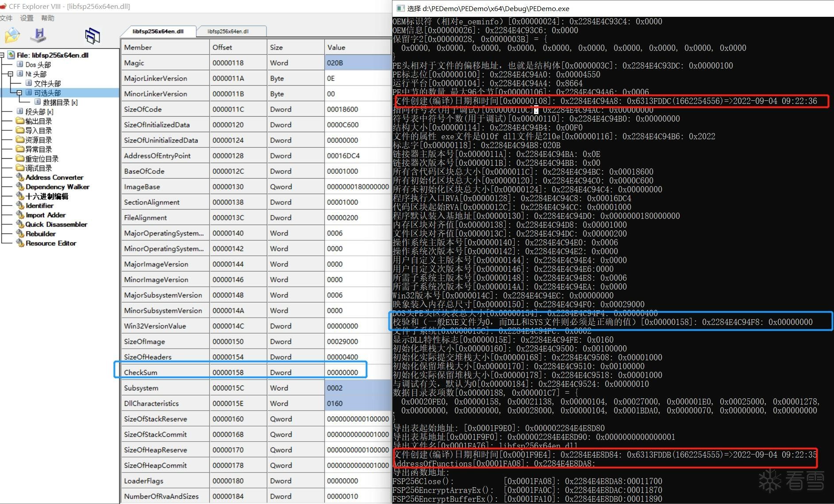This screenshot has width=834, height=504.
Task: Click the Magic value 020B cell
Action: (x=358, y=63)
